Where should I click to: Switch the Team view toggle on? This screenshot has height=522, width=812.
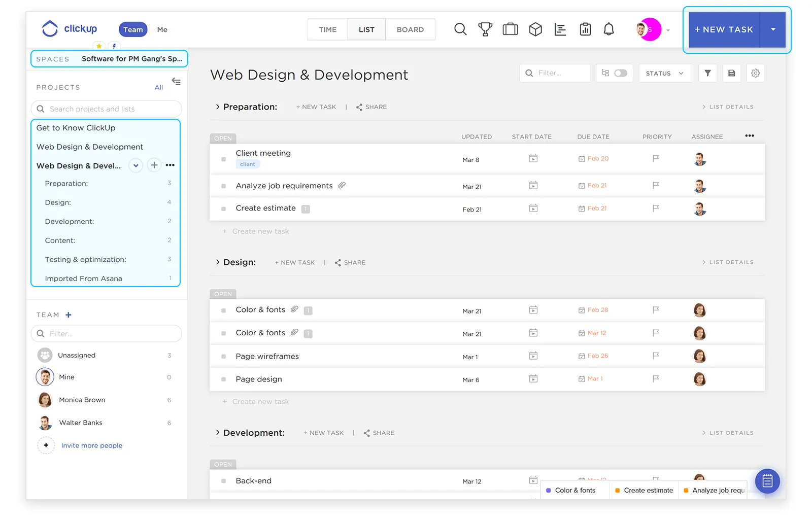tap(133, 29)
